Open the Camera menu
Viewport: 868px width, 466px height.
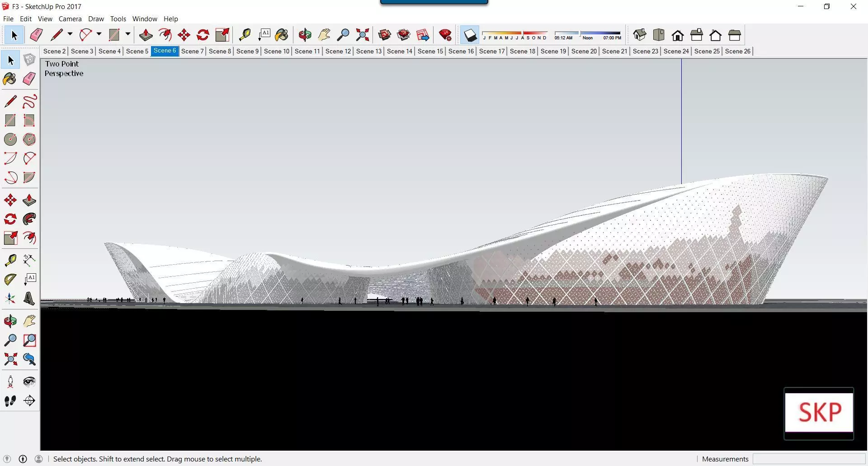point(70,19)
